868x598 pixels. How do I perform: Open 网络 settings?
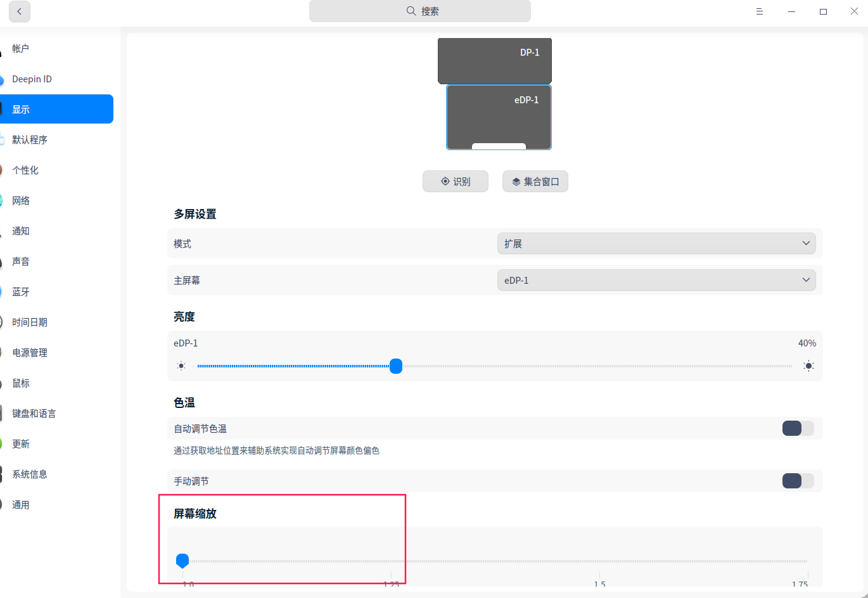pos(56,201)
